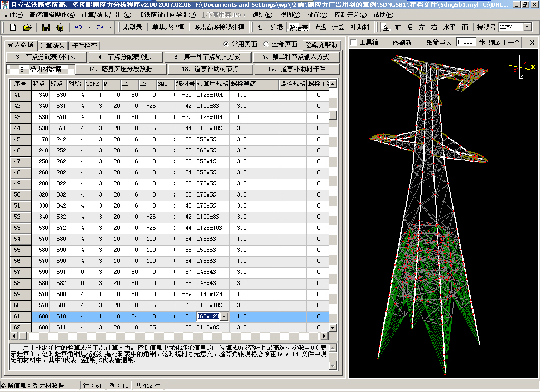Viewport: 540px width, 392px height.
Task: Open page 19、道亨补助材杆件
Action: point(296,69)
